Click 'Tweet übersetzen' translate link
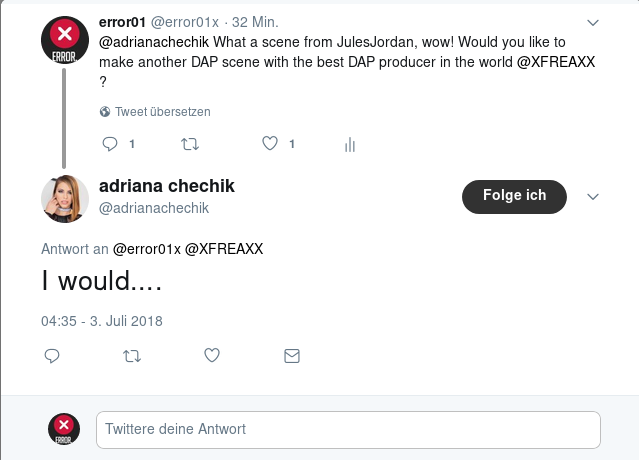The width and height of the screenshot is (639, 460). tap(162, 112)
